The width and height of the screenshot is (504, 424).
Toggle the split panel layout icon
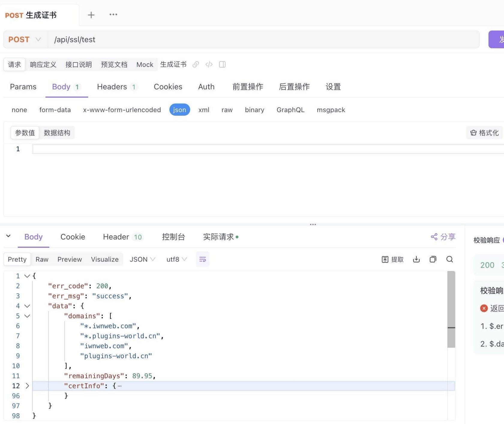[x=222, y=65]
